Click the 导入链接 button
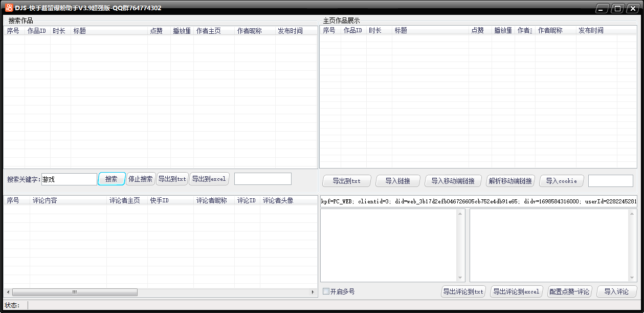This screenshot has width=644, height=313. (398, 181)
